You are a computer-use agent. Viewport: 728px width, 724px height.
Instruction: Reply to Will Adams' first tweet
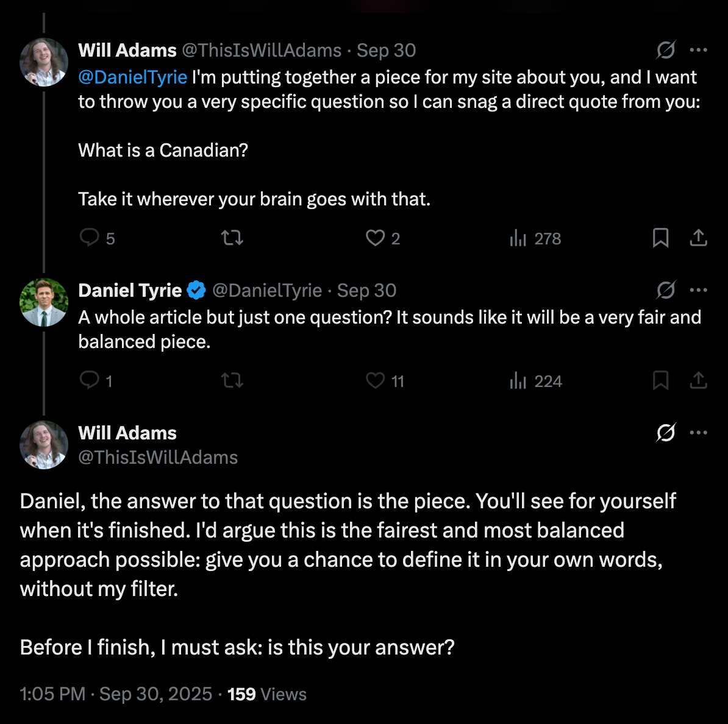(90, 237)
